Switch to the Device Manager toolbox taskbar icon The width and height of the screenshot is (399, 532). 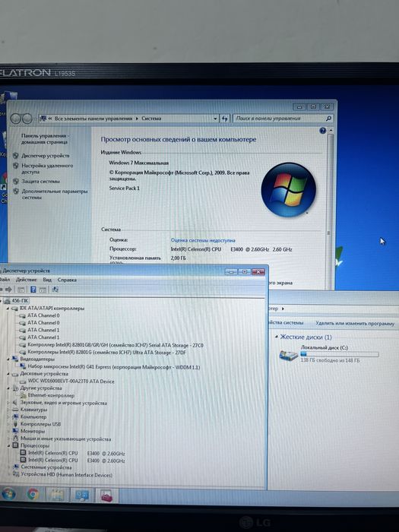click(x=107, y=496)
